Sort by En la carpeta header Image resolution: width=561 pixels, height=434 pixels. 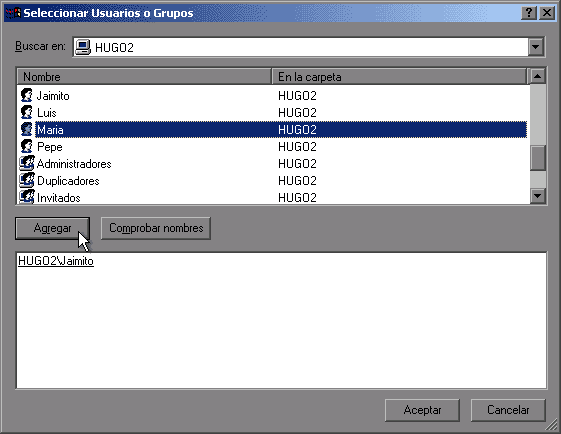click(399, 77)
